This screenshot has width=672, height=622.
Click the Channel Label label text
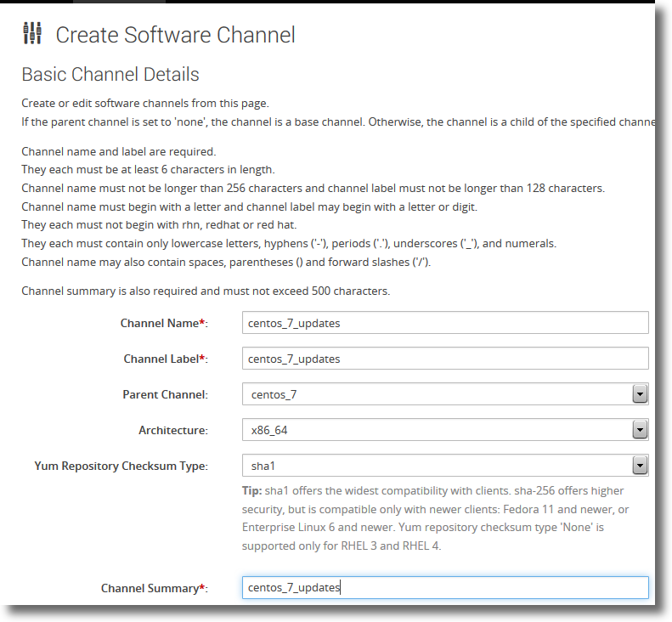pos(166,359)
